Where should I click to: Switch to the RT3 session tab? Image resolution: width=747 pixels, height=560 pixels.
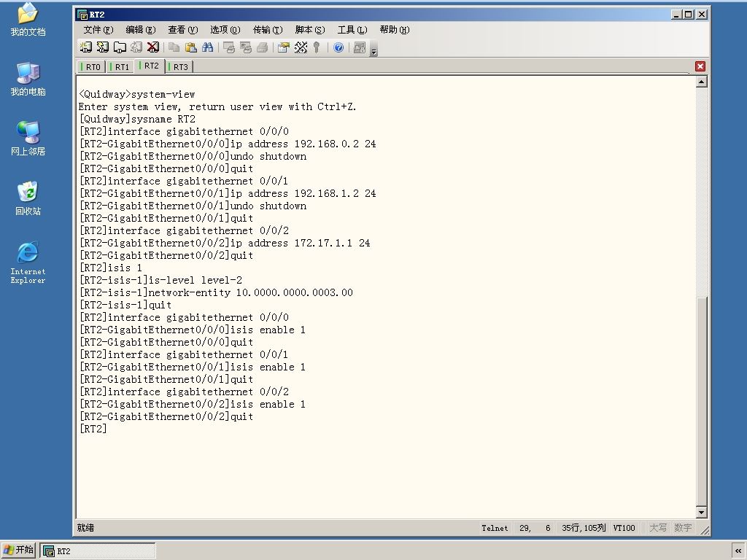(179, 67)
